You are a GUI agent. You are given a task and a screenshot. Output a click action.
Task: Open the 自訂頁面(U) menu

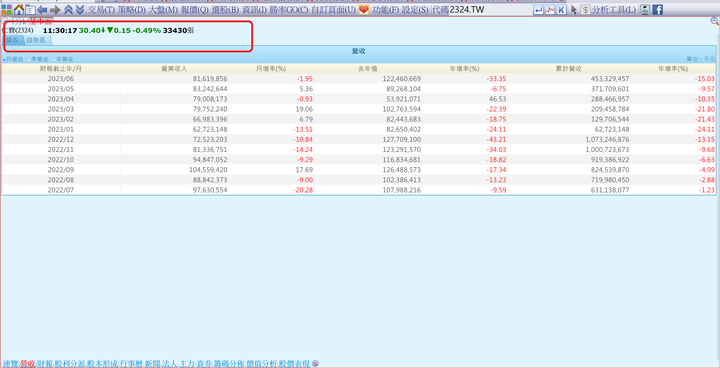coord(334,10)
